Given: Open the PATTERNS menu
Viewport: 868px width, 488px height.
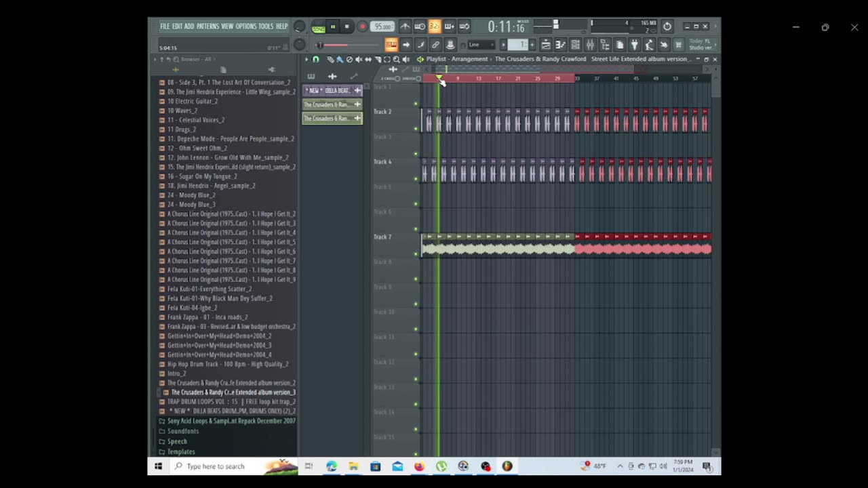Looking at the screenshot, I should (208, 26).
